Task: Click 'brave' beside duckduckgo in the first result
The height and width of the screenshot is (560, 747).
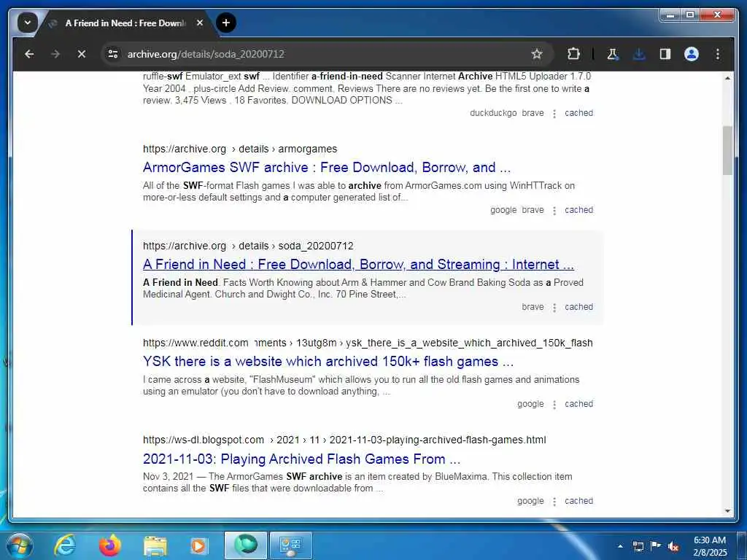Action: [533, 113]
